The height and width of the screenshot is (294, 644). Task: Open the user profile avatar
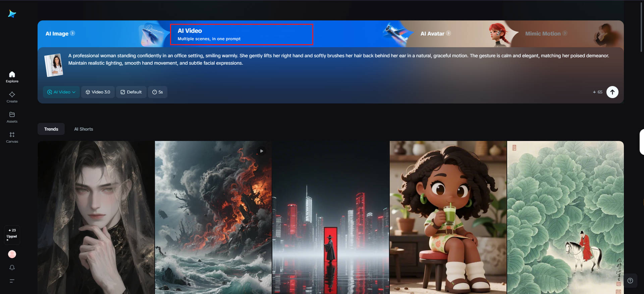tap(12, 254)
